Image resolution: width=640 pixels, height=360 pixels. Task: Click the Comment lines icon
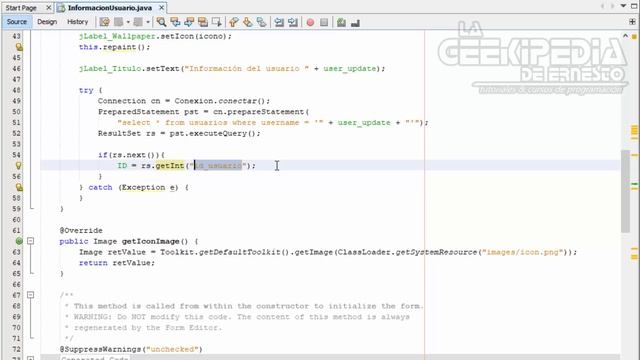click(342, 22)
